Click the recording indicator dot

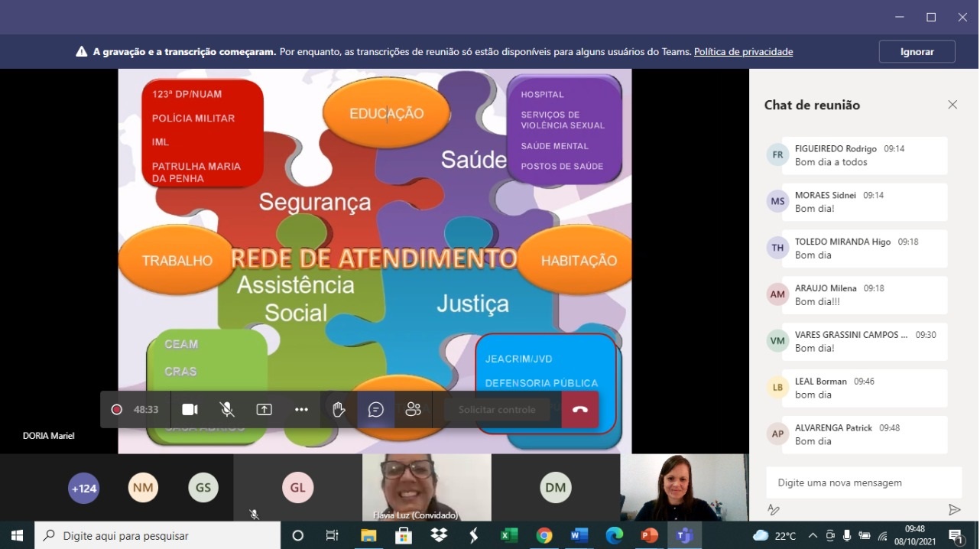[116, 410]
